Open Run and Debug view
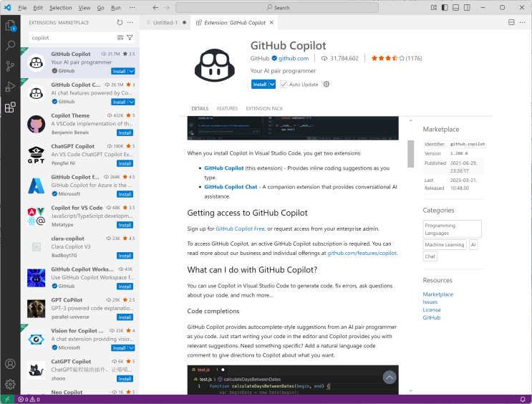Viewport: 532px width, 404px height. [10, 87]
